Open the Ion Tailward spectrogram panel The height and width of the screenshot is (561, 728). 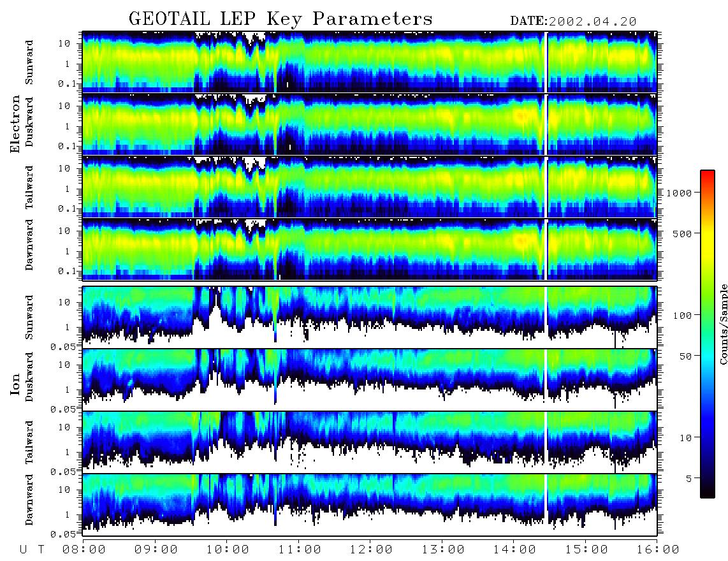pos(370,442)
